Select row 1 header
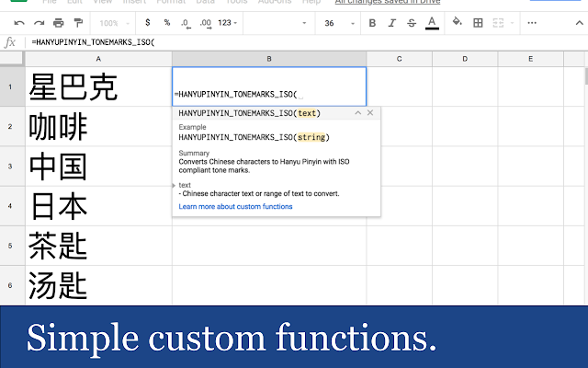 point(10,86)
